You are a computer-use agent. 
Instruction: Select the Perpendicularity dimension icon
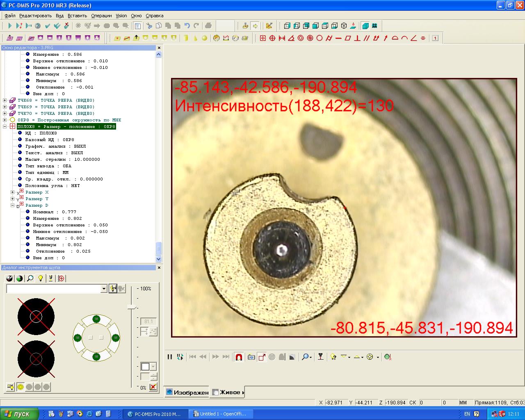point(357,38)
